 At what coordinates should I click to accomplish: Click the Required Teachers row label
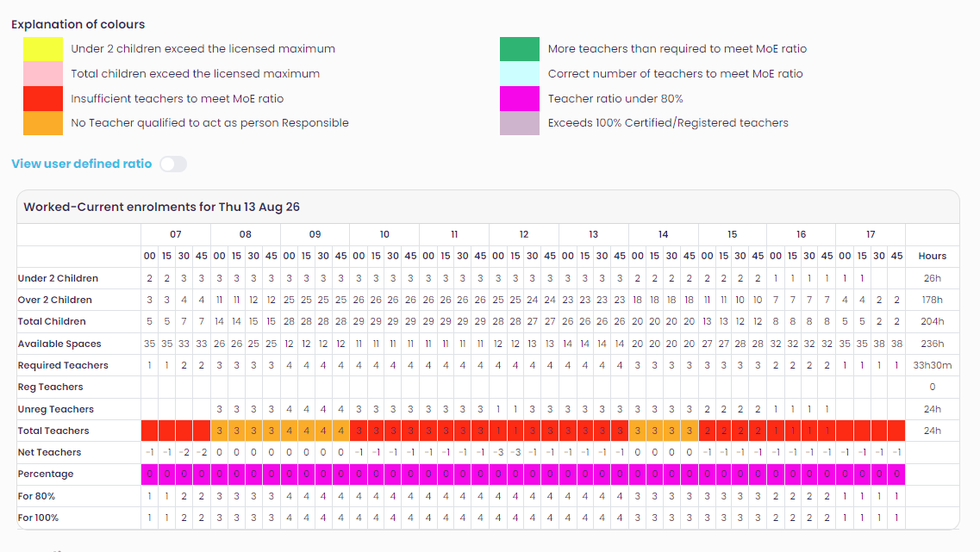(63, 365)
